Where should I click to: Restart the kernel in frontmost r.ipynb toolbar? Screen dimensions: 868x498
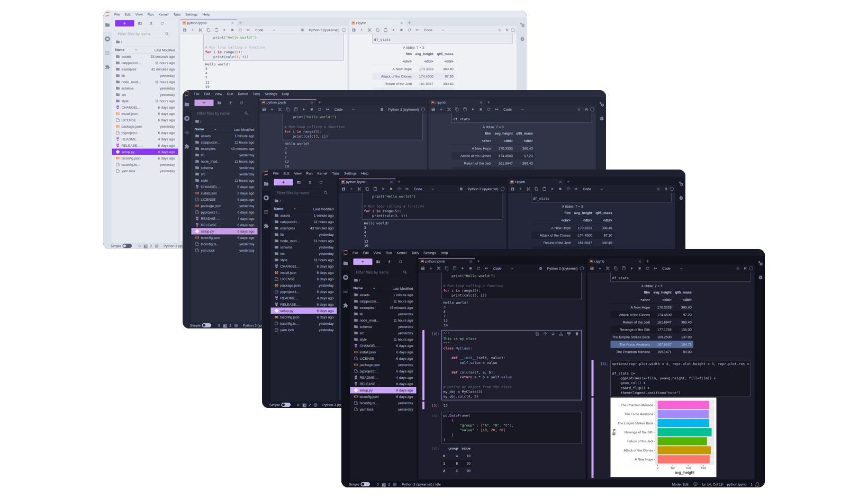point(647,269)
